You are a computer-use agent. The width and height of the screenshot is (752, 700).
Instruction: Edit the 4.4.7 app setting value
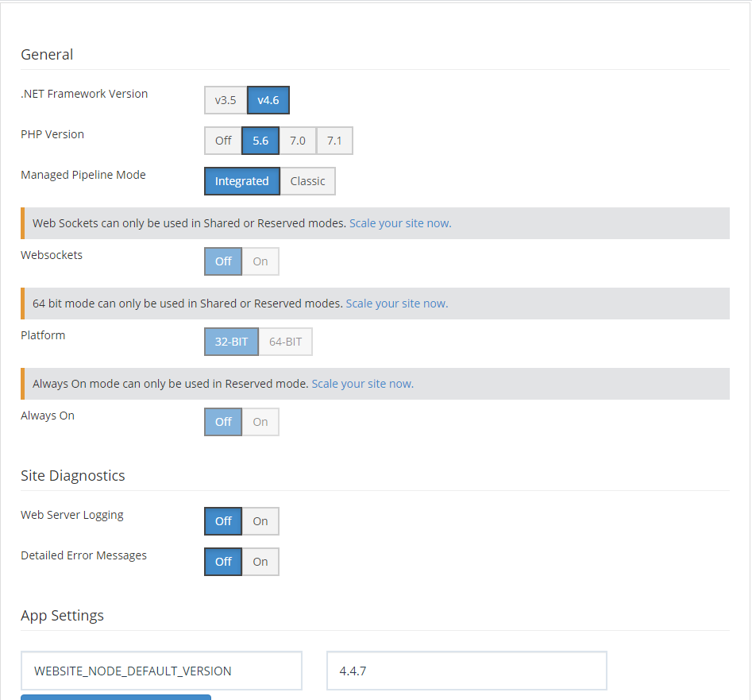(x=466, y=671)
